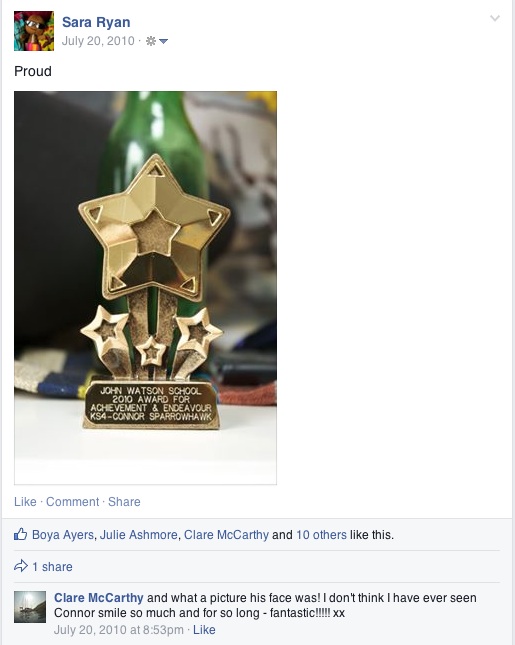Open Clare McCarthy's commenter avatar
This screenshot has width=515, height=645.
click(30, 607)
